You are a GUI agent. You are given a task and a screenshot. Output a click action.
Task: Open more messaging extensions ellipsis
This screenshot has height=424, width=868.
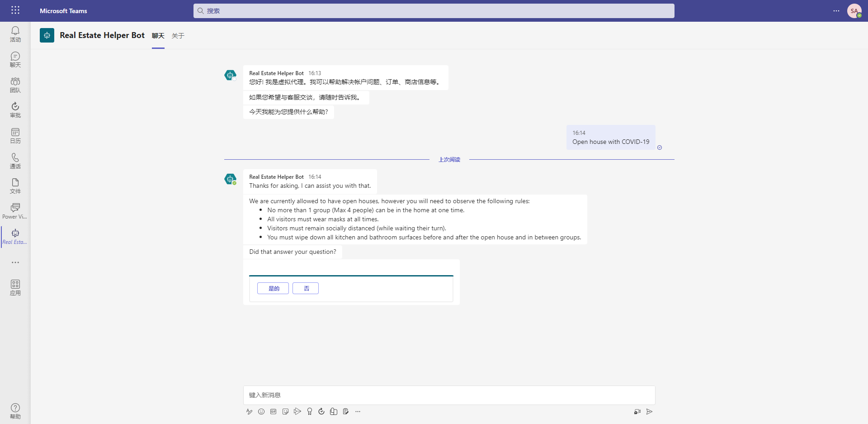tap(358, 411)
